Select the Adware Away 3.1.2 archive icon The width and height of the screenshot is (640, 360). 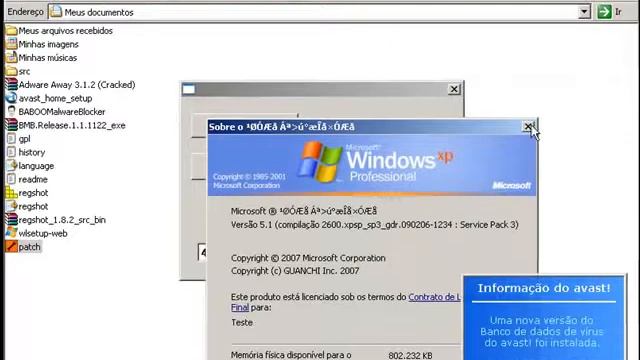point(11,84)
